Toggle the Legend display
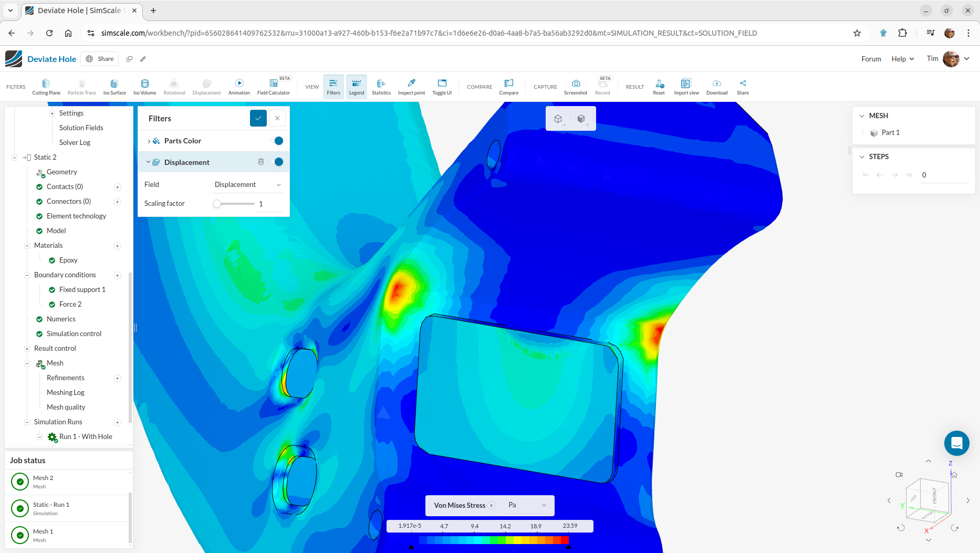 pos(357,87)
